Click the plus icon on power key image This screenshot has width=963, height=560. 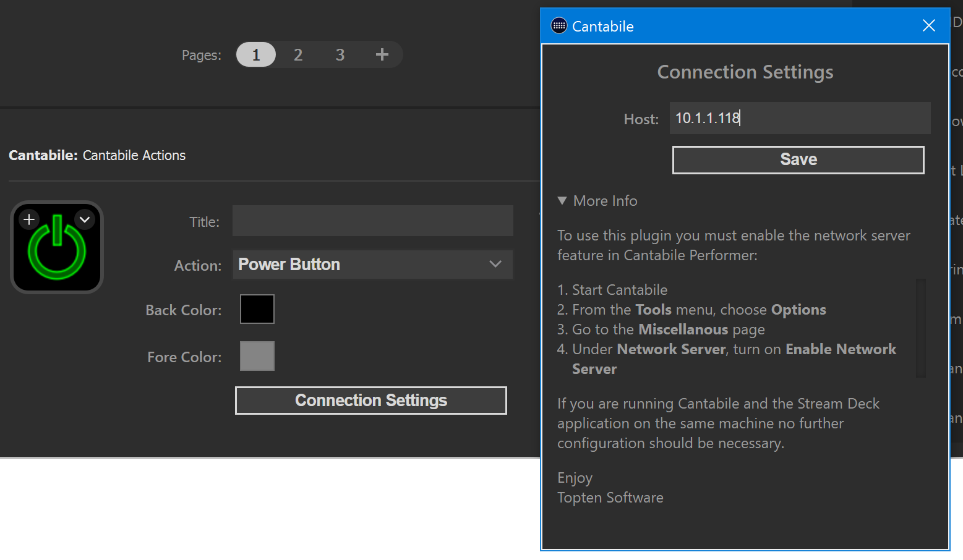pos(29,219)
